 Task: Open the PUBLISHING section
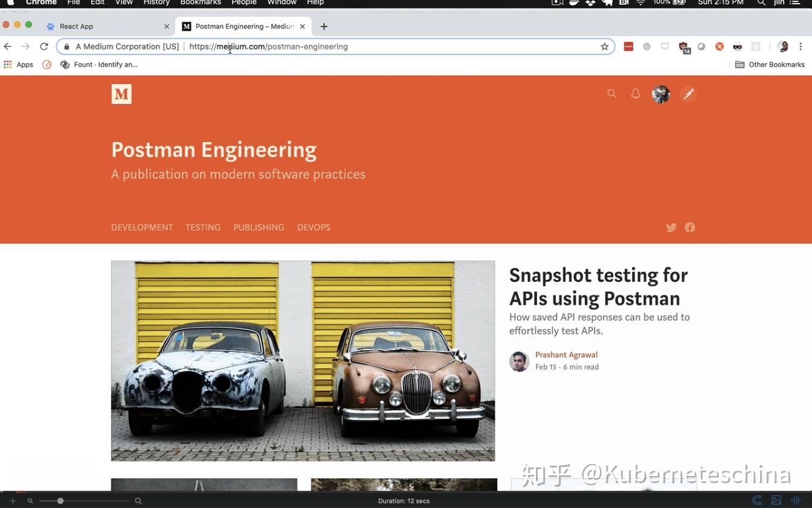[x=259, y=227]
